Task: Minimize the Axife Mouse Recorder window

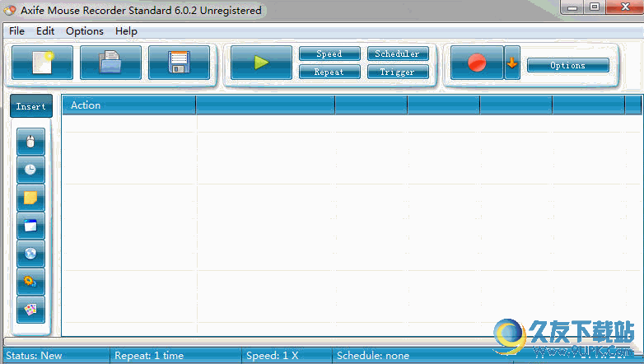Action: (572, 7)
